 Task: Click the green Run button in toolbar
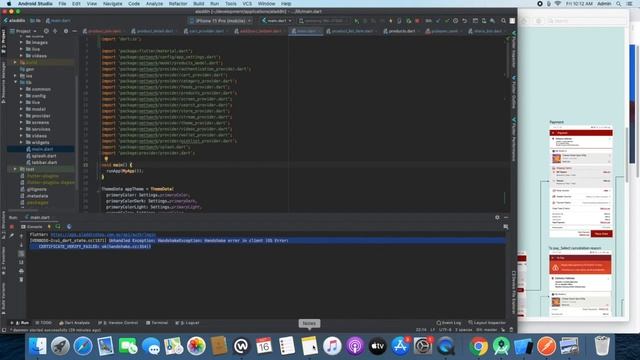[x=356, y=21]
